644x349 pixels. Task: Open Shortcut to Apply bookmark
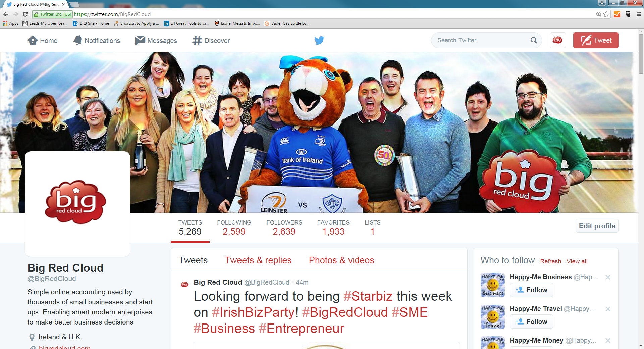pyautogui.click(x=136, y=23)
